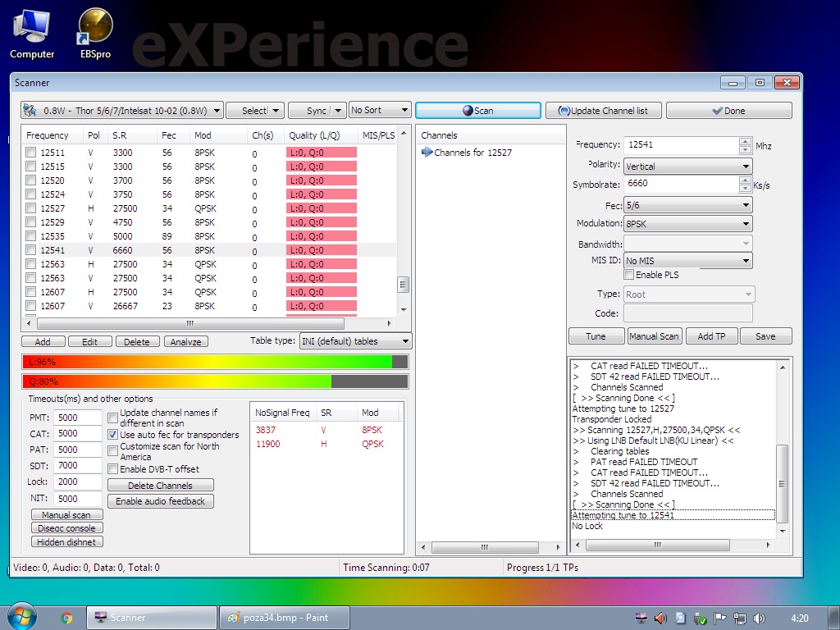Select the 3837 V 8PSK no-signal row
This screenshot has height=630, width=840.
pyautogui.click(x=326, y=430)
